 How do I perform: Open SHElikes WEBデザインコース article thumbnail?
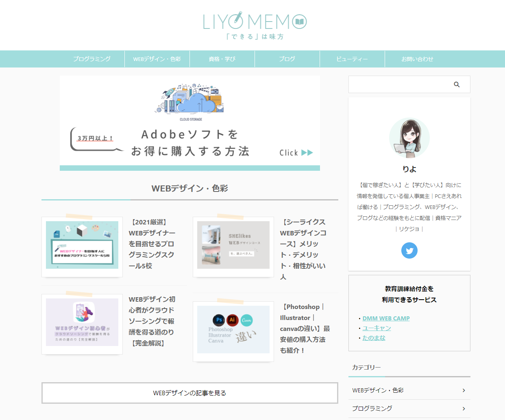[x=233, y=245]
